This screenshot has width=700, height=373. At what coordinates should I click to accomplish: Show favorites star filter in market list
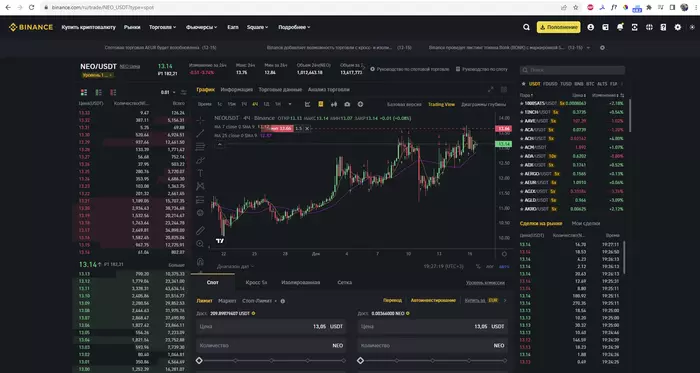pyautogui.click(x=523, y=84)
